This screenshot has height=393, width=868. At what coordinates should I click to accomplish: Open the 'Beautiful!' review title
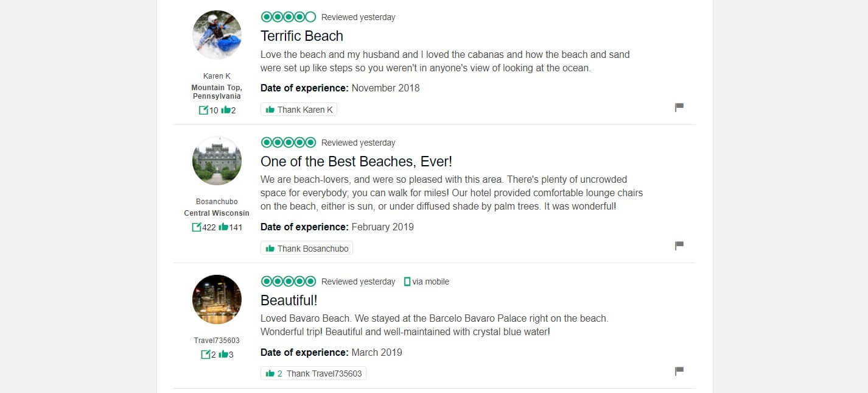pos(289,300)
